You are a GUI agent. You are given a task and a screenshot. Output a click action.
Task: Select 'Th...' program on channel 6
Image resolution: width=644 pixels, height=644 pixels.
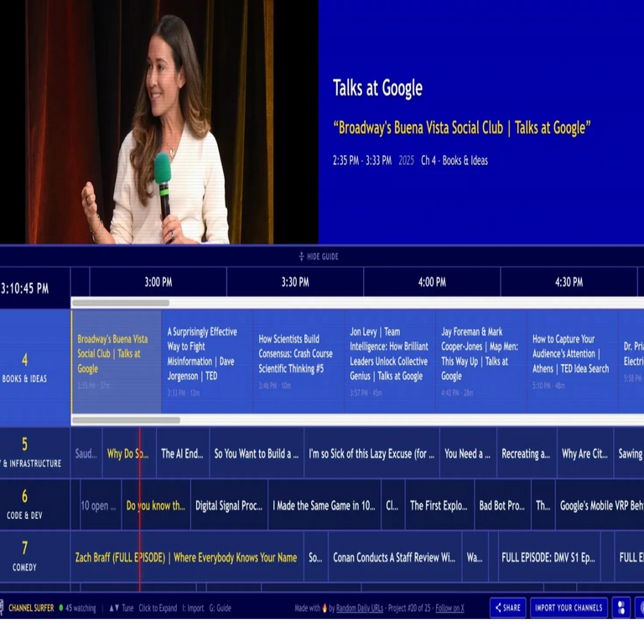point(543,505)
